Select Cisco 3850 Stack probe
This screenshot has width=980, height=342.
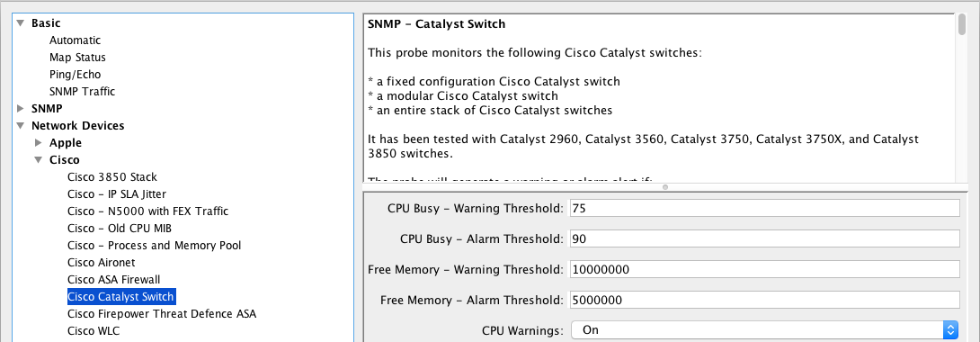(x=112, y=177)
